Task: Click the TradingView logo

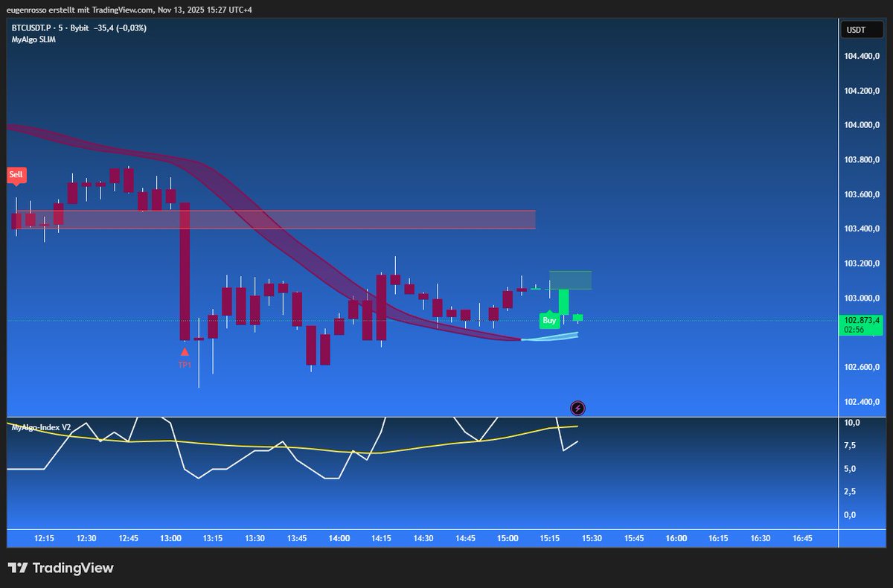Action: [61, 568]
